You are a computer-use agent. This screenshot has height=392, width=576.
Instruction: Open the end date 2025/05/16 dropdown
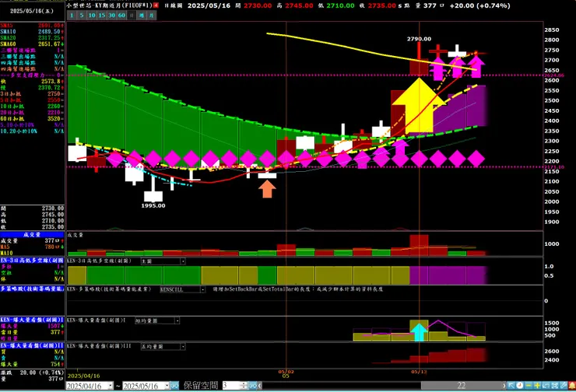(167, 386)
